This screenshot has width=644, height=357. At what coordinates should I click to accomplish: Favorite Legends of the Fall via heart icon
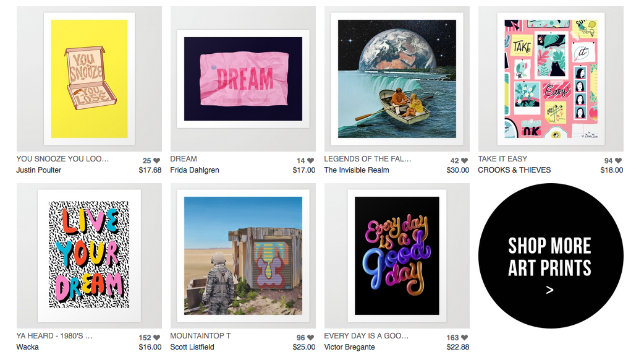point(465,161)
